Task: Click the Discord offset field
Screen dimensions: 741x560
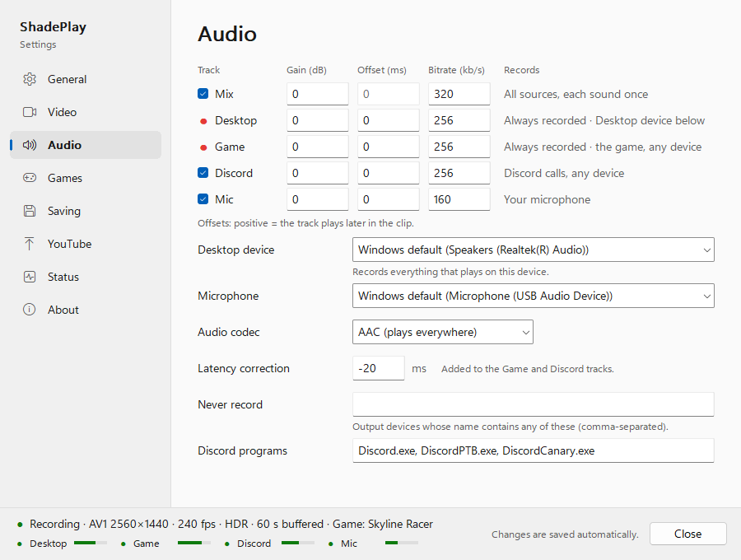Action: (x=389, y=173)
